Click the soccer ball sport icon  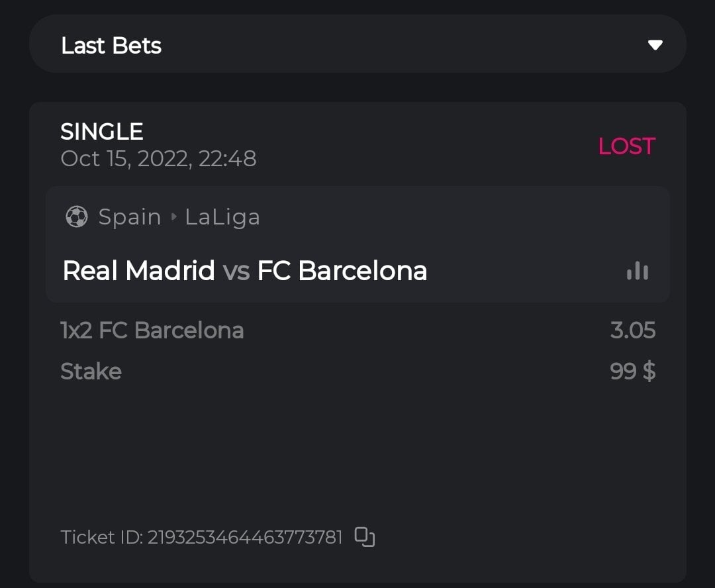point(77,217)
